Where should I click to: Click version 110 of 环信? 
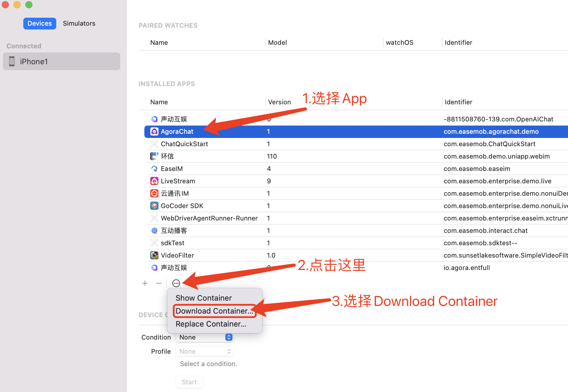pyautogui.click(x=272, y=156)
